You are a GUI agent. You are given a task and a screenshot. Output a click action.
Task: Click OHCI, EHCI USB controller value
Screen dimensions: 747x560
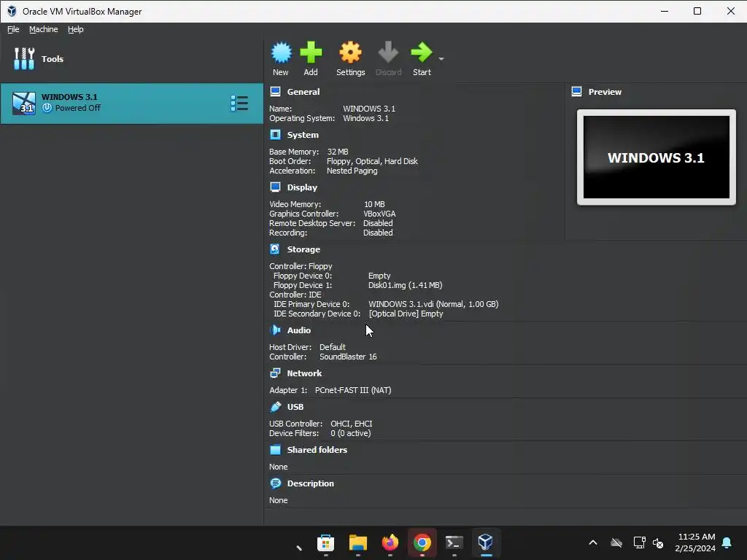pos(352,424)
